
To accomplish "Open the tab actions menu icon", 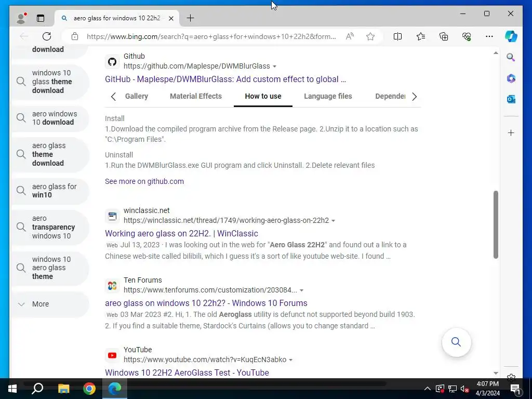I will tap(41, 18).
